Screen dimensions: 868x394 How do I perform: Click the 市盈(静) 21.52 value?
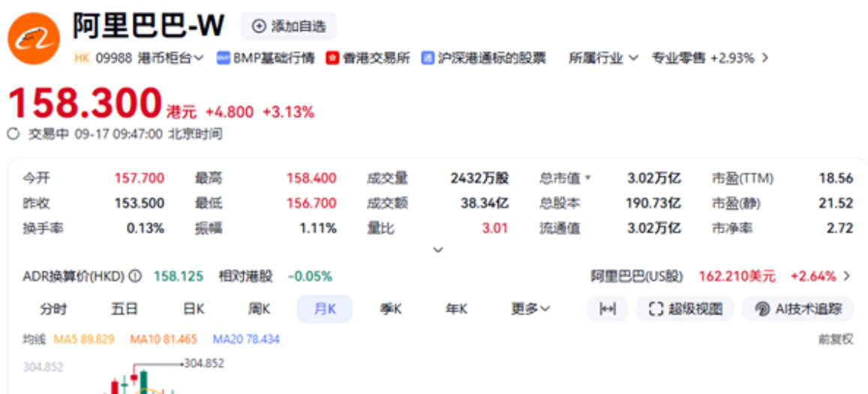pyautogui.click(x=836, y=203)
